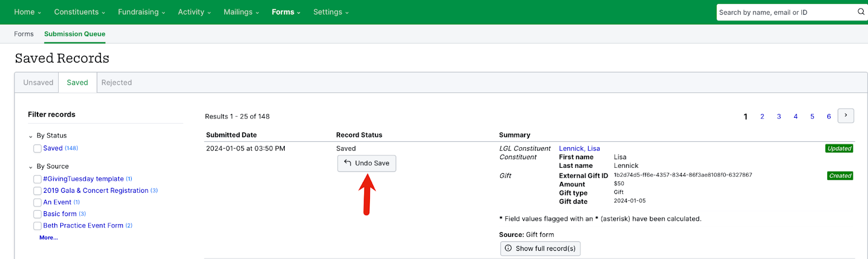The image size is (868, 259).
Task: Open the Fundraising dropdown menu
Action: 142,12
